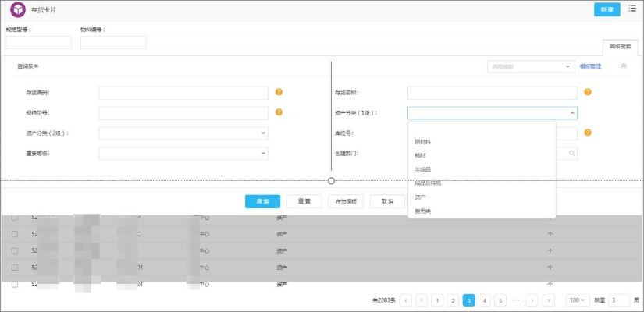Click the 存货卡片 purple cube icon

coord(17,9)
